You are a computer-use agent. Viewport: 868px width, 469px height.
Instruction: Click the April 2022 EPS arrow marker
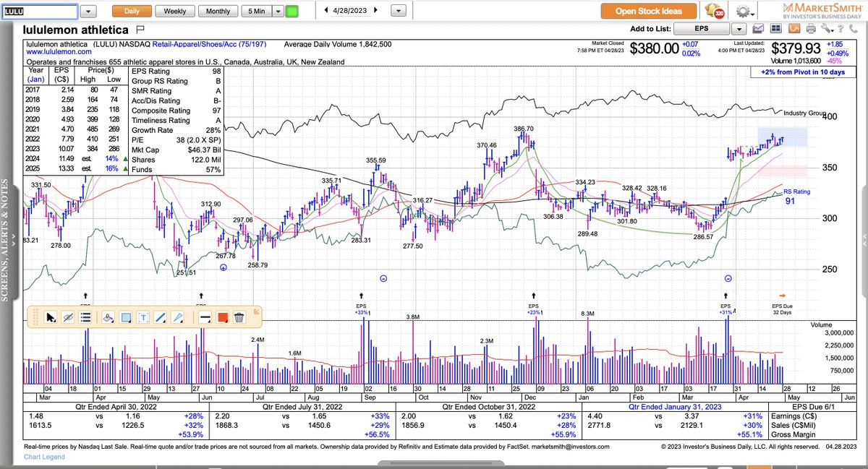[x=85, y=295]
